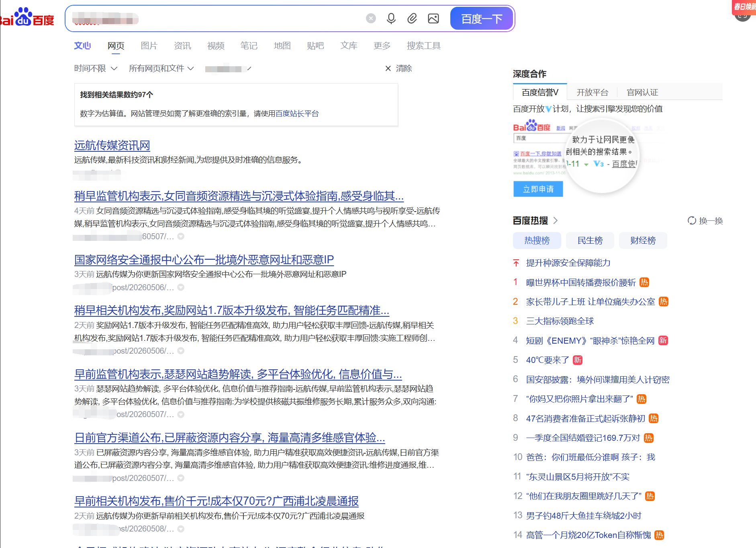The image size is (756, 548).
Task: Open 47名消费者准备正式起诉张静初
Action: (586, 419)
